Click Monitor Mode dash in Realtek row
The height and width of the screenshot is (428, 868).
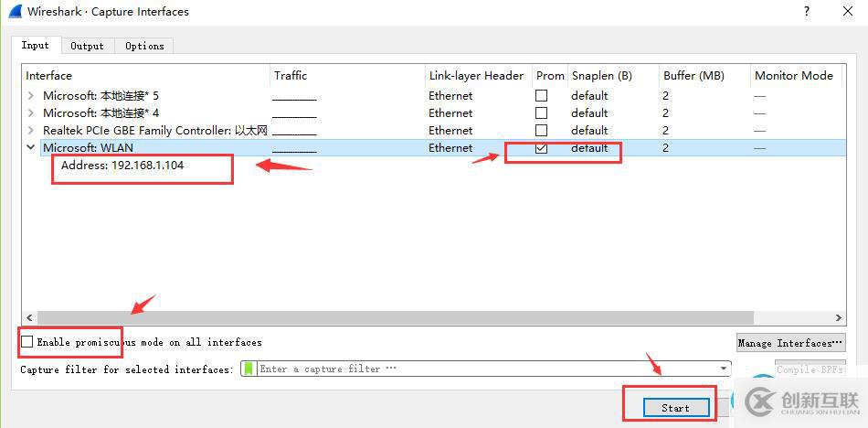759,131
